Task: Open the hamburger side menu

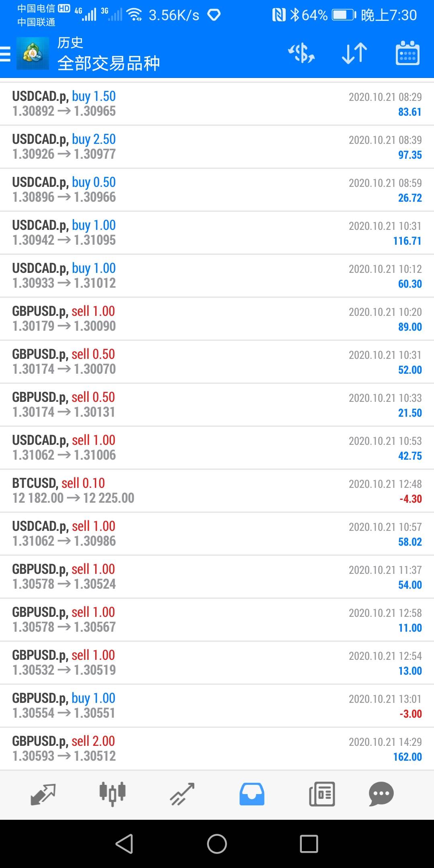Action: [x=6, y=53]
